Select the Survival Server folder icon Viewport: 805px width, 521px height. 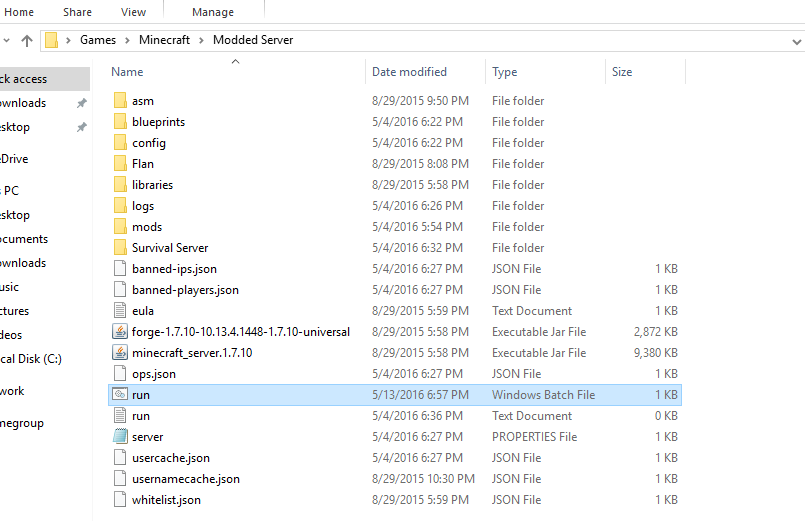coord(120,248)
